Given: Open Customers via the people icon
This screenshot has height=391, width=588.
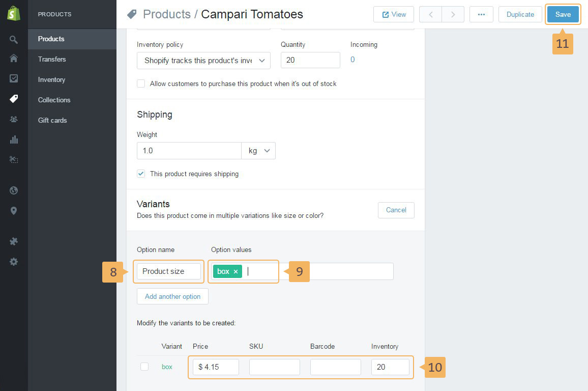Looking at the screenshot, I should (x=14, y=119).
